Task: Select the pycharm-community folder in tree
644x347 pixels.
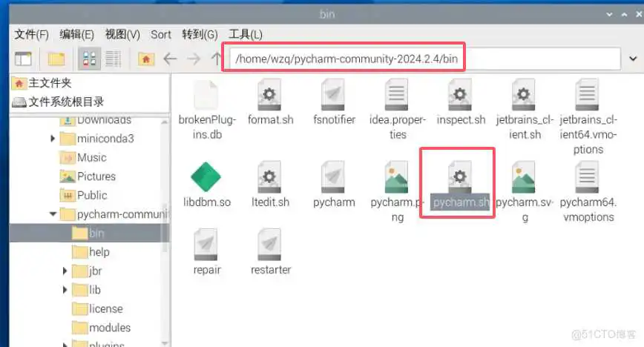Action: click(x=114, y=214)
